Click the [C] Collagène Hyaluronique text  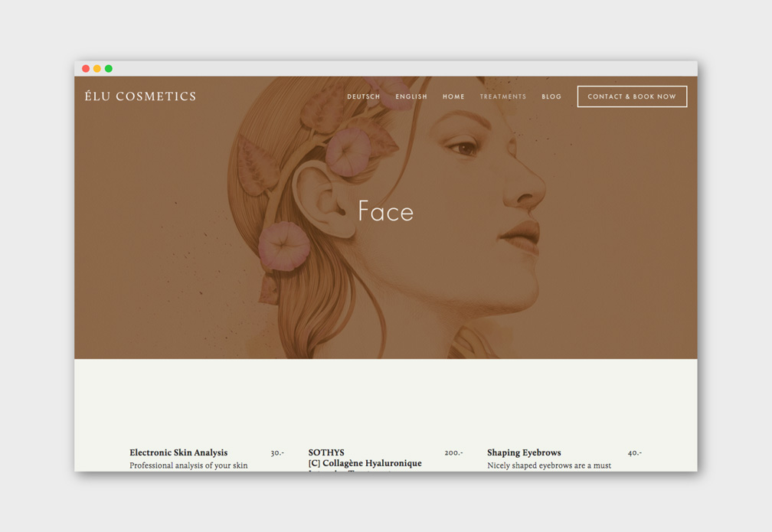coord(365,463)
